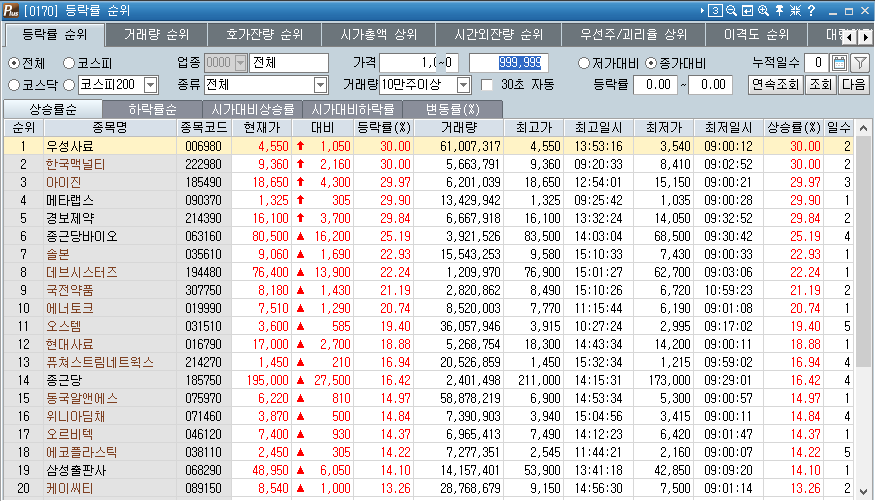Click the 한국맥널티 stock name
Viewport: 875px width, 501px height.
coord(75,165)
